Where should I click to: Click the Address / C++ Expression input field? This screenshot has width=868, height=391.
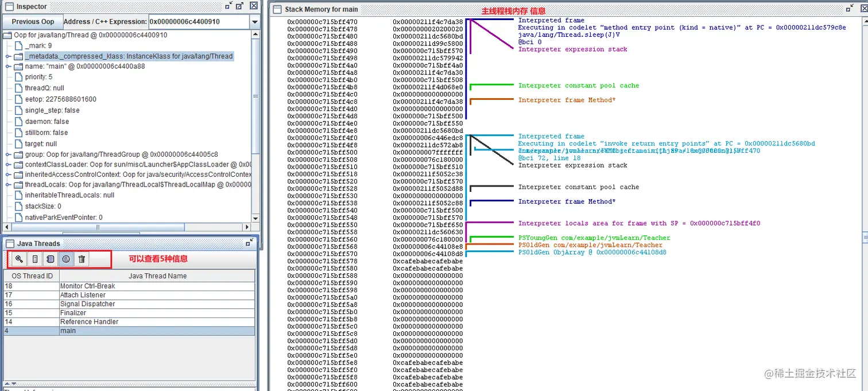199,22
